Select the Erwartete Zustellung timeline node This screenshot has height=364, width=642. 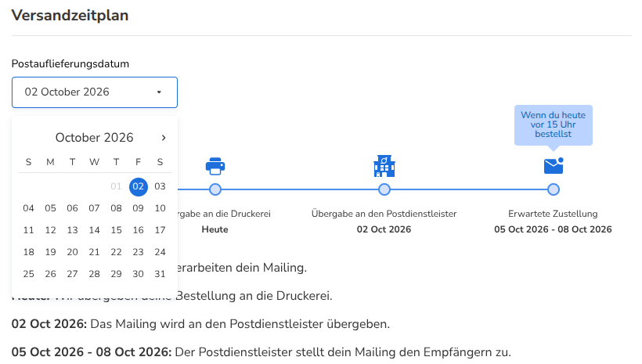554,189
